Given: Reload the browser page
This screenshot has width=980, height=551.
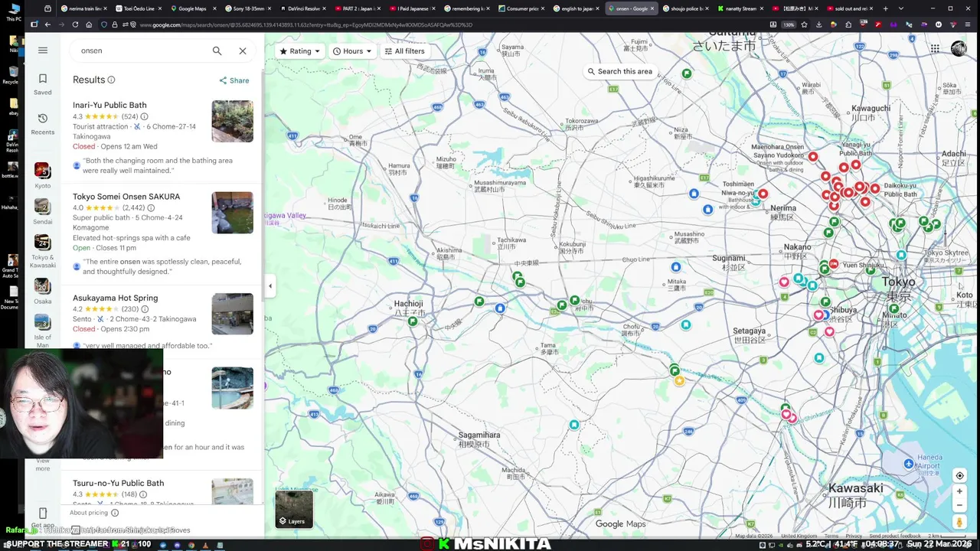Looking at the screenshot, I should pos(75,24).
